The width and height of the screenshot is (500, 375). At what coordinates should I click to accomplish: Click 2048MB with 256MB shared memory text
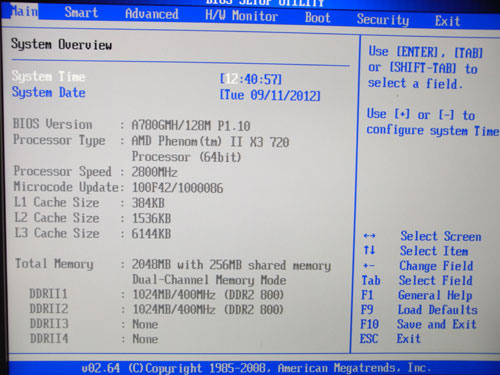point(232,265)
